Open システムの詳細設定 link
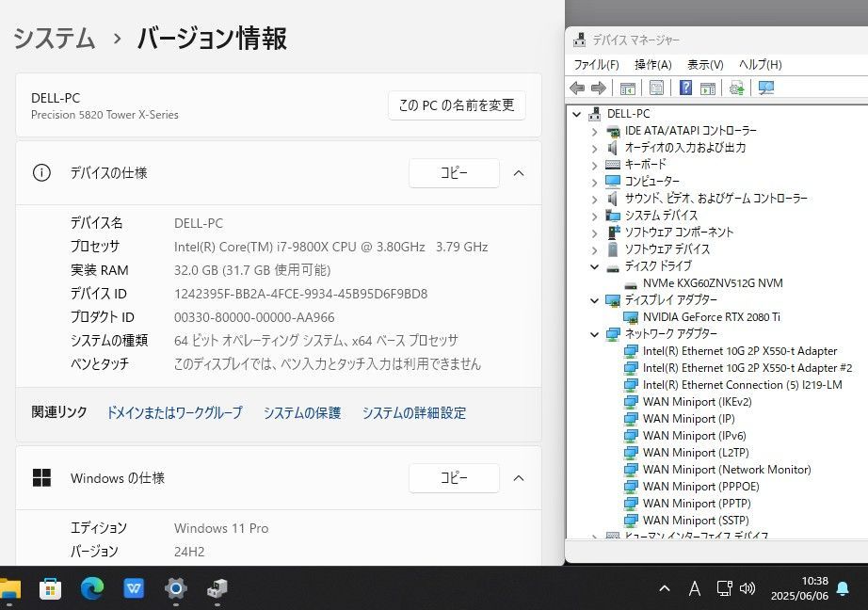Viewport: 868px width, 610px height. 414,413
